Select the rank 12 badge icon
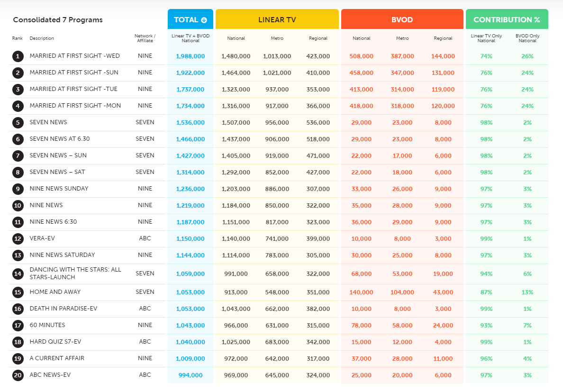 click(18, 238)
